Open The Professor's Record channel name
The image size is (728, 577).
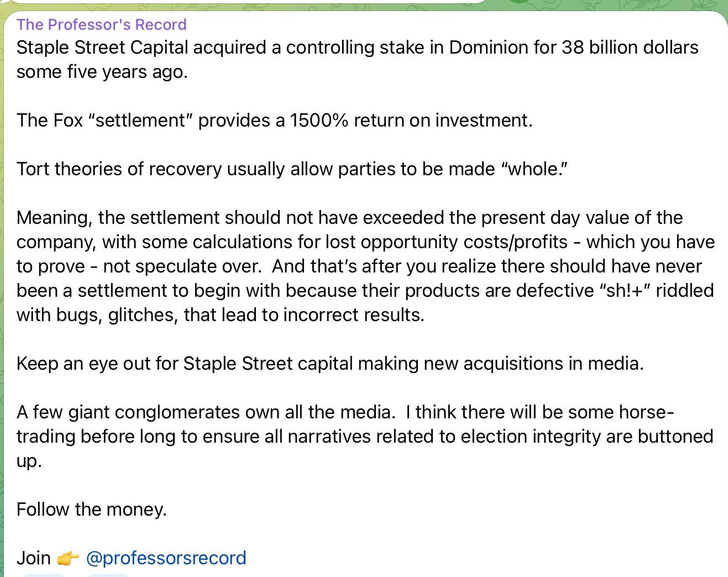(x=101, y=24)
